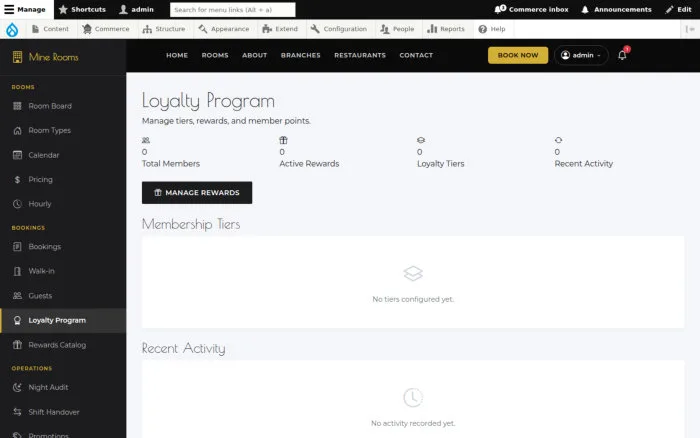Click the Mine Rooms logo

click(46, 57)
